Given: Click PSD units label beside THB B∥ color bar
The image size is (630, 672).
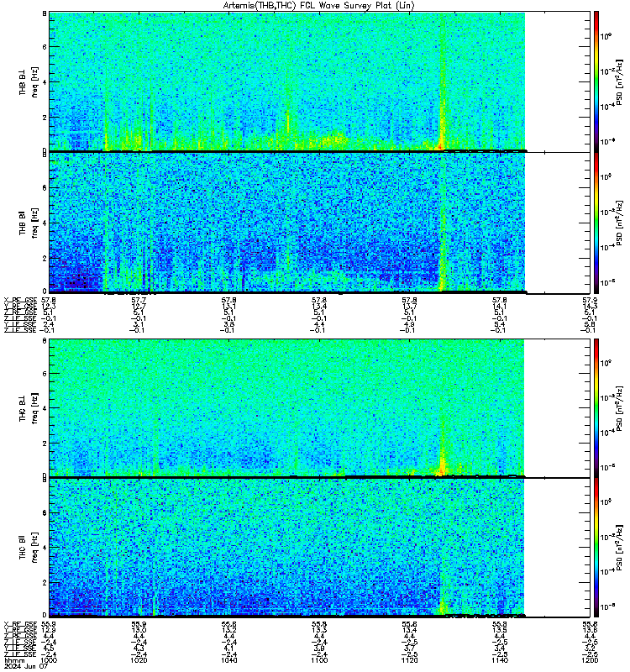Looking at the screenshot, I should coord(620,223).
